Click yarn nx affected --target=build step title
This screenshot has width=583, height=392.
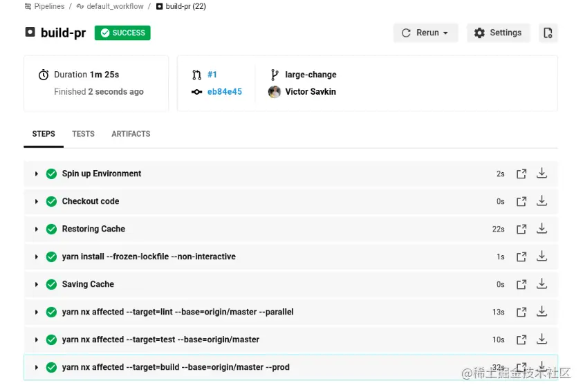coord(176,368)
